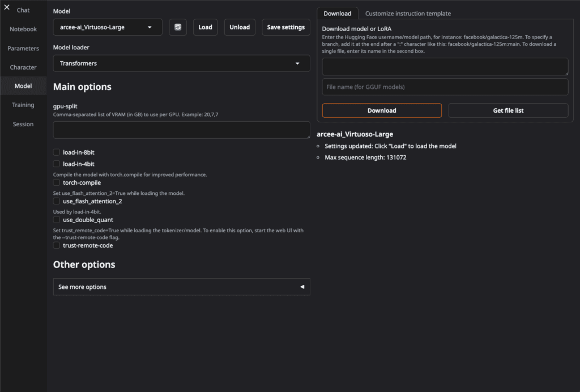Switch to Customize instruction template tab
This screenshot has width=580, height=392.
(x=408, y=14)
